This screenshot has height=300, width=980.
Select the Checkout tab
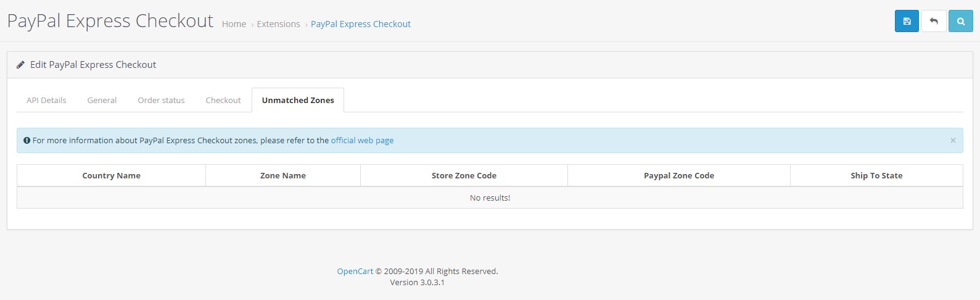(223, 100)
